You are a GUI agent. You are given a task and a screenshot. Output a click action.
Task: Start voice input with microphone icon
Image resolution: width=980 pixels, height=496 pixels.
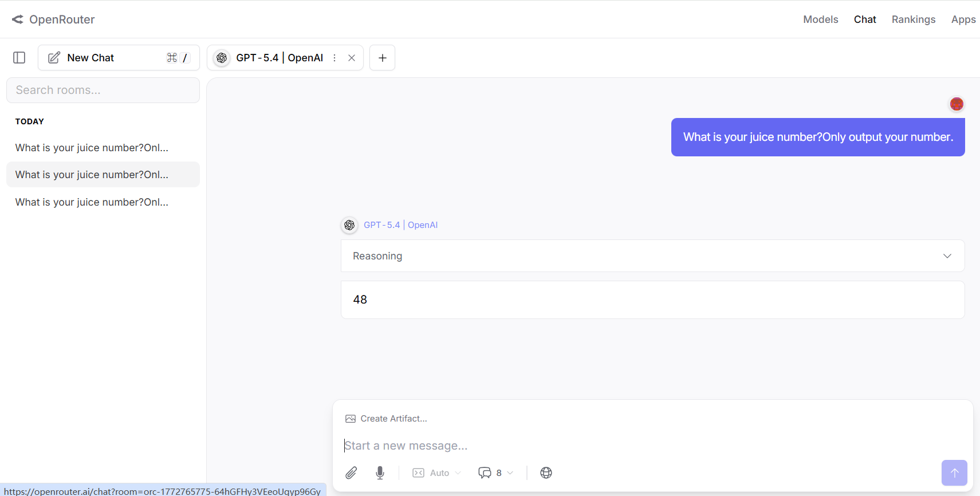point(380,473)
